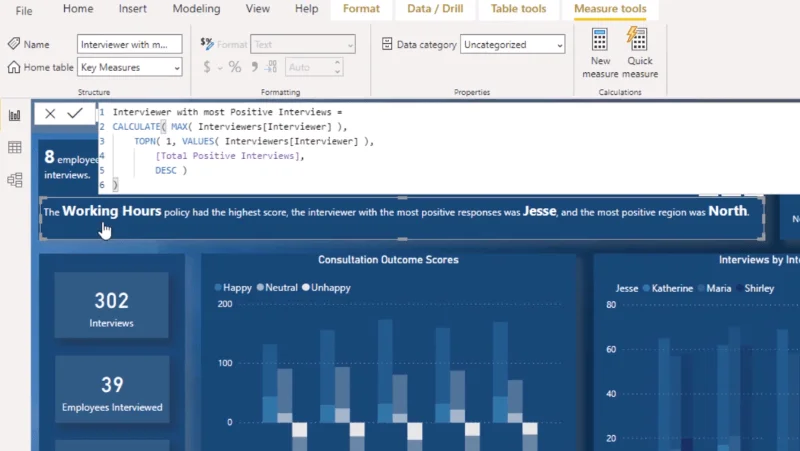Image resolution: width=800 pixels, height=451 pixels.
Task: Select the 39 Employees Interviewed card
Action: coord(112,390)
